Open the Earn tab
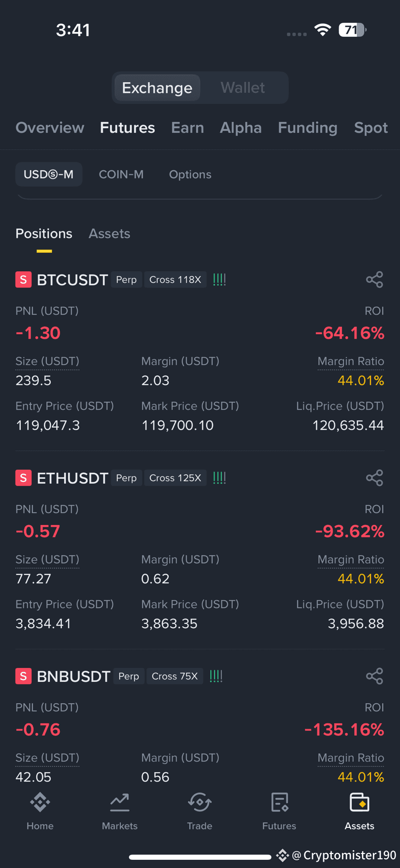 coord(187,128)
